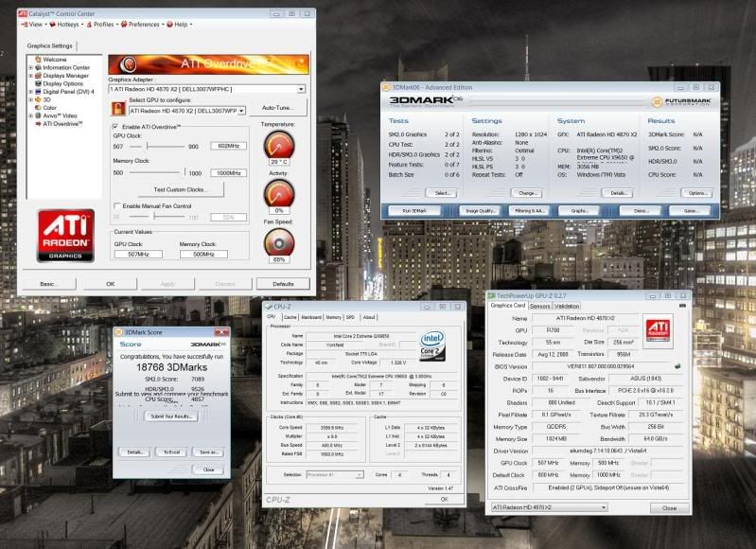The image size is (756, 549).
Task: Click the 3D settings tree icon
Action: pyautogui.click(x=38, y=99)
